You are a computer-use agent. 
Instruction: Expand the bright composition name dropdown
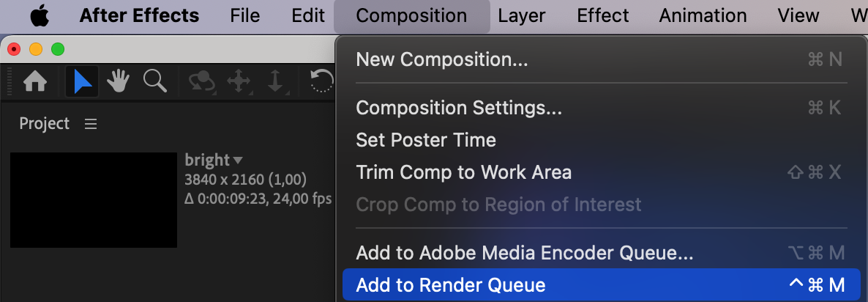(238, 161)
